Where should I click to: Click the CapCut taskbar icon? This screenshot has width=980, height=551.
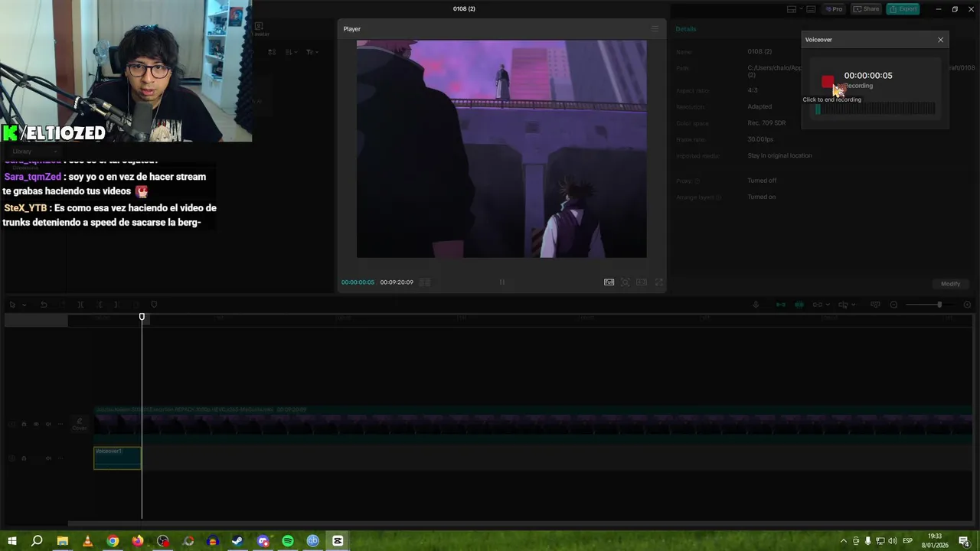pyautogui.click(x=338, y=541)
